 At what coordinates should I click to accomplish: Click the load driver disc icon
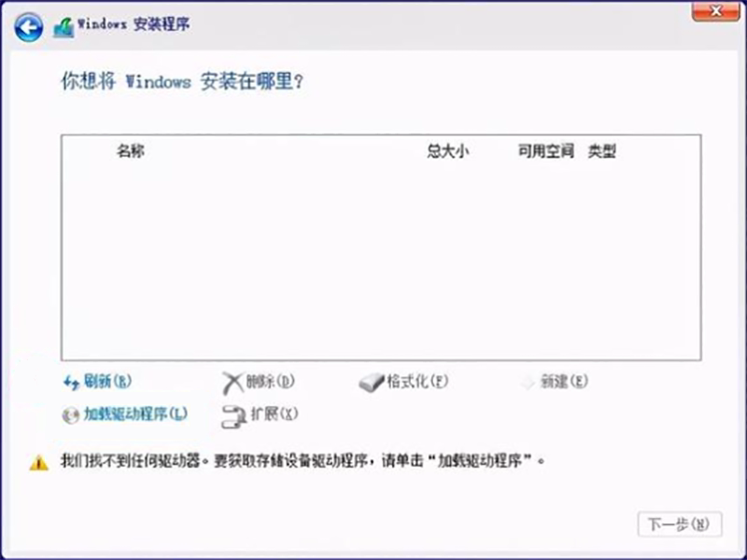click(x=71, y=415)
